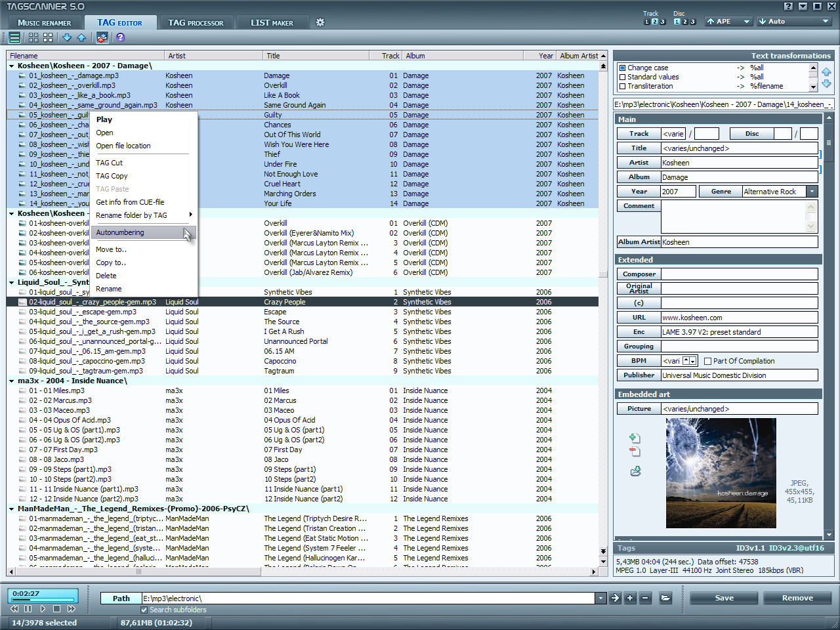Click the browse folder icon beside path
This screenshot has height=630, width=840.
tap(665, 598)
